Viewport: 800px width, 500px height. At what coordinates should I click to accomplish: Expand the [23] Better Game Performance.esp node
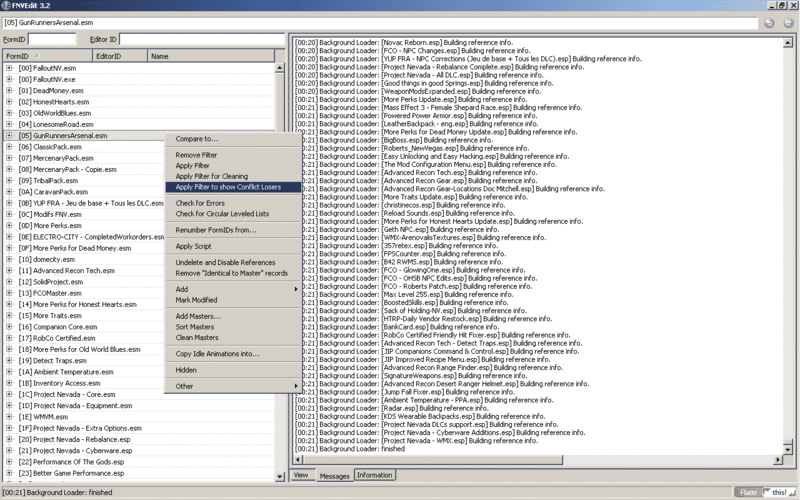[9, 473]
